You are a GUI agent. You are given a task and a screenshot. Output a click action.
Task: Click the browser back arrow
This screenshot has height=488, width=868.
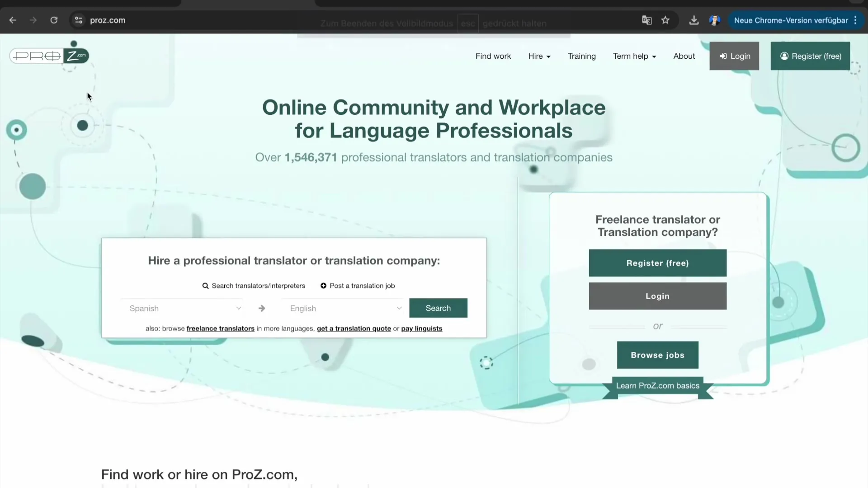click(13, 20)
